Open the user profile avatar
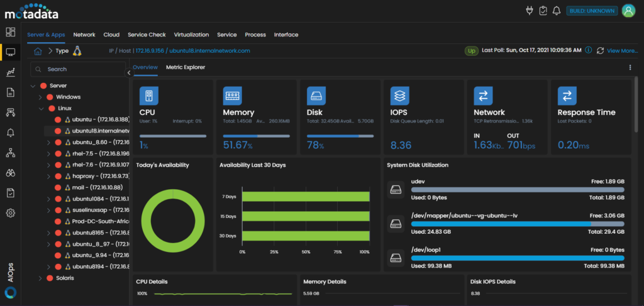 [628, 11]
